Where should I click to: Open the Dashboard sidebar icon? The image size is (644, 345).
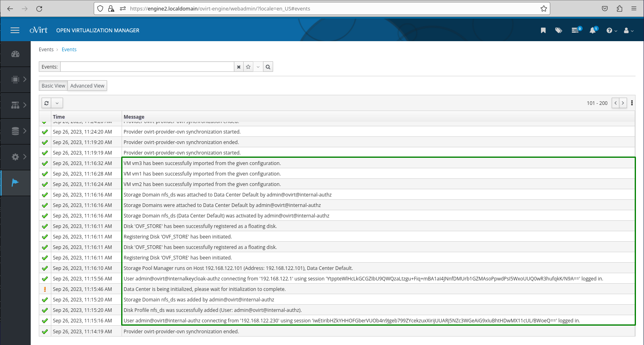pos(15,54)
